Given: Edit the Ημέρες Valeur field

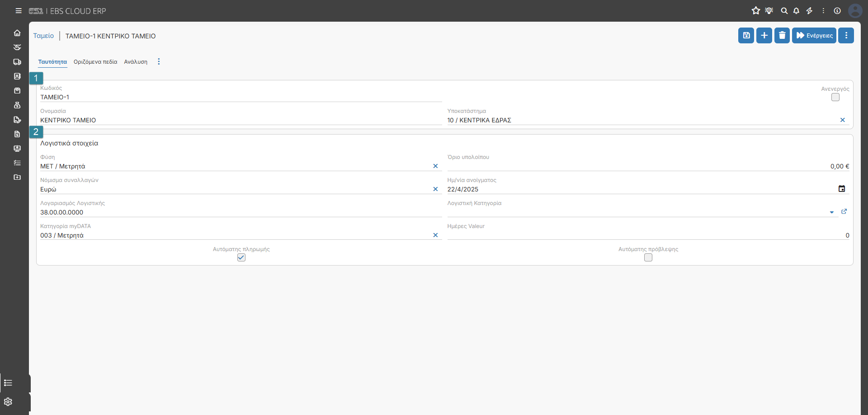Looking at the screenshot, I should tap(648, 235).
